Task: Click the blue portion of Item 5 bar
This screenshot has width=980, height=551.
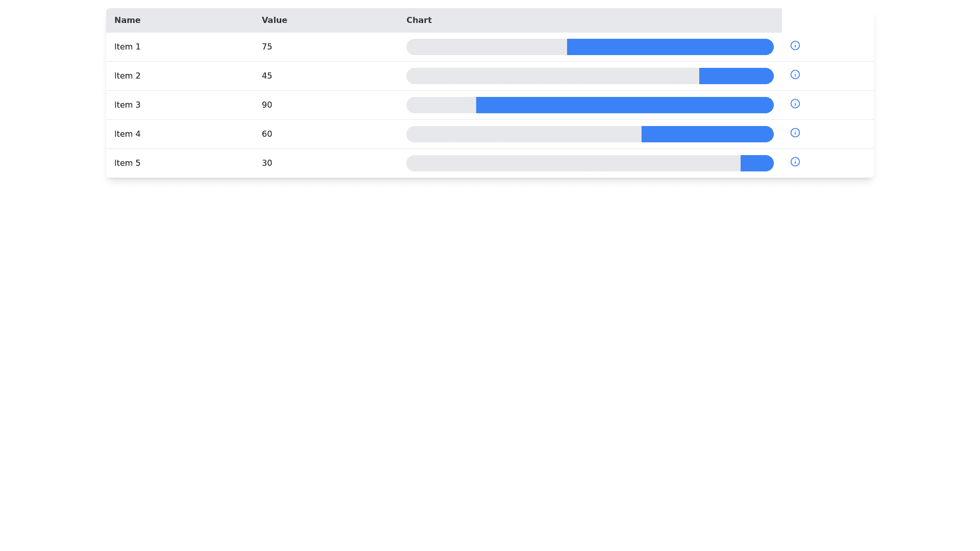Action: (756, 163)
